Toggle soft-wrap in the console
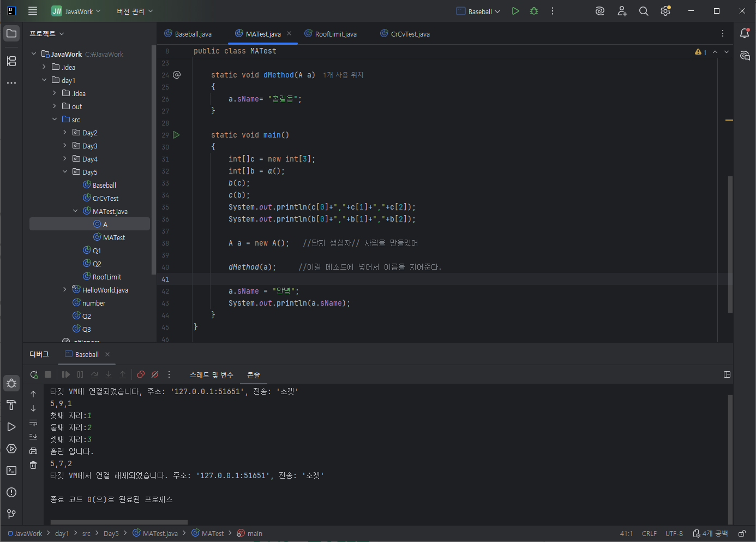This screenshot has height=542, width=756. click(33, 422)
